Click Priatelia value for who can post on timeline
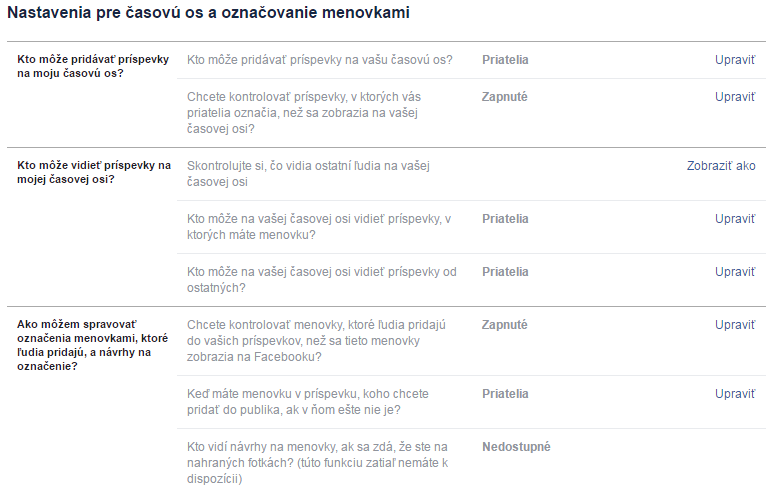 (505, 60)
